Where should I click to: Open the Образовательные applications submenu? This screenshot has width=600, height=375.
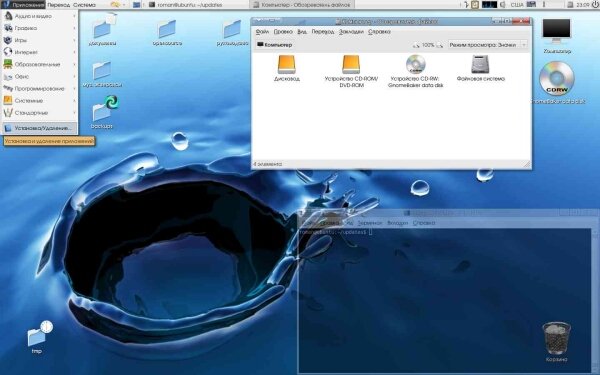click(39, 64)
